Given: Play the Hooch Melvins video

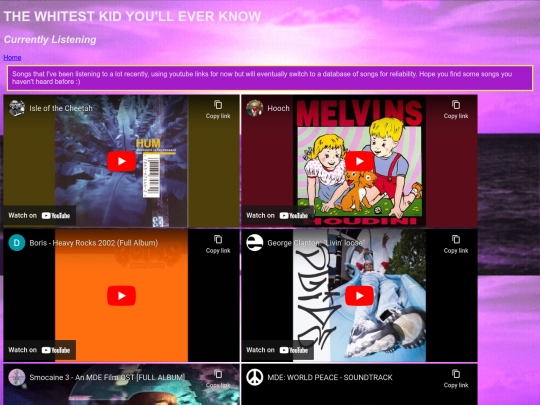Looking at the screenshot, I should [359, 161].
